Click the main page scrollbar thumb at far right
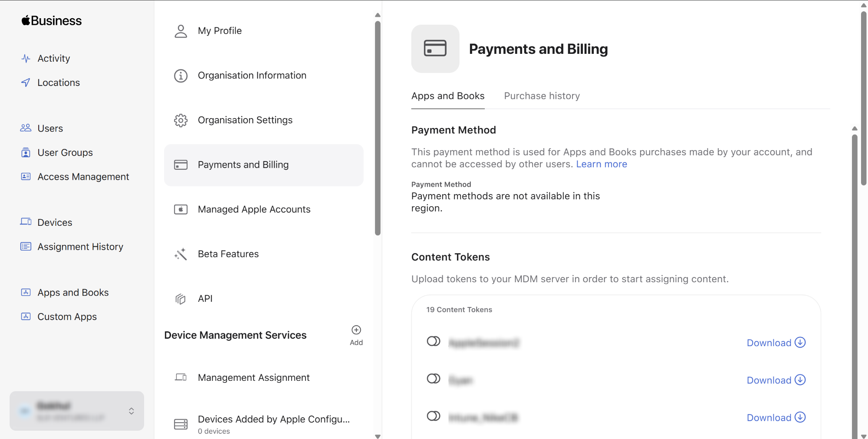Screen dimensions: 868x439 864,98
